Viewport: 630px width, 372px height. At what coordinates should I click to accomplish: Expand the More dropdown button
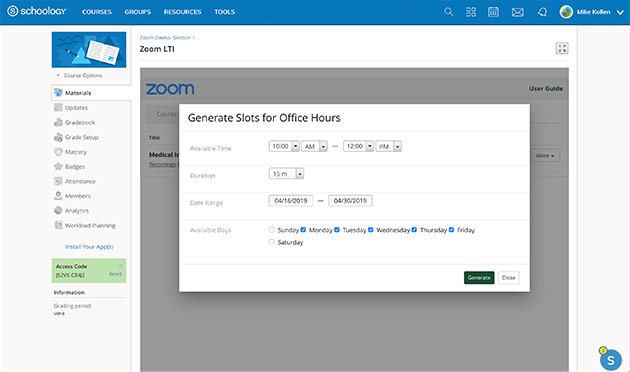point(545,155)
